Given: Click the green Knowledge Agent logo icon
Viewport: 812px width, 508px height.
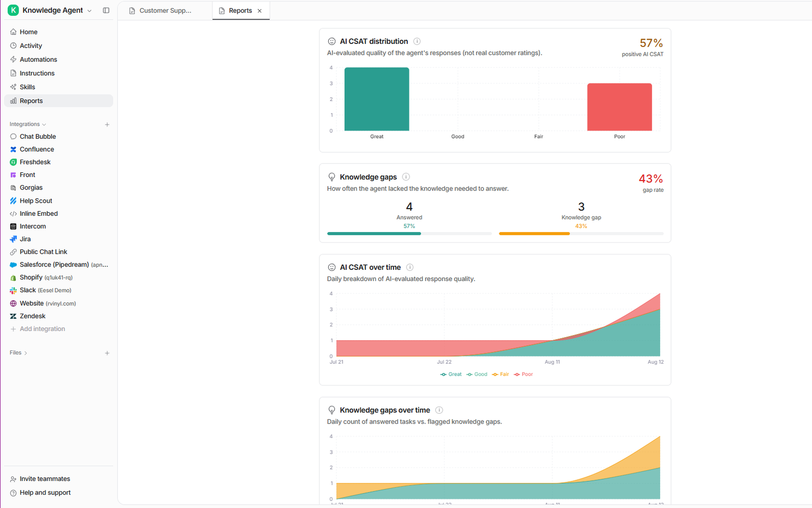Looking at the screenshot, I should (x=13, y=10).
